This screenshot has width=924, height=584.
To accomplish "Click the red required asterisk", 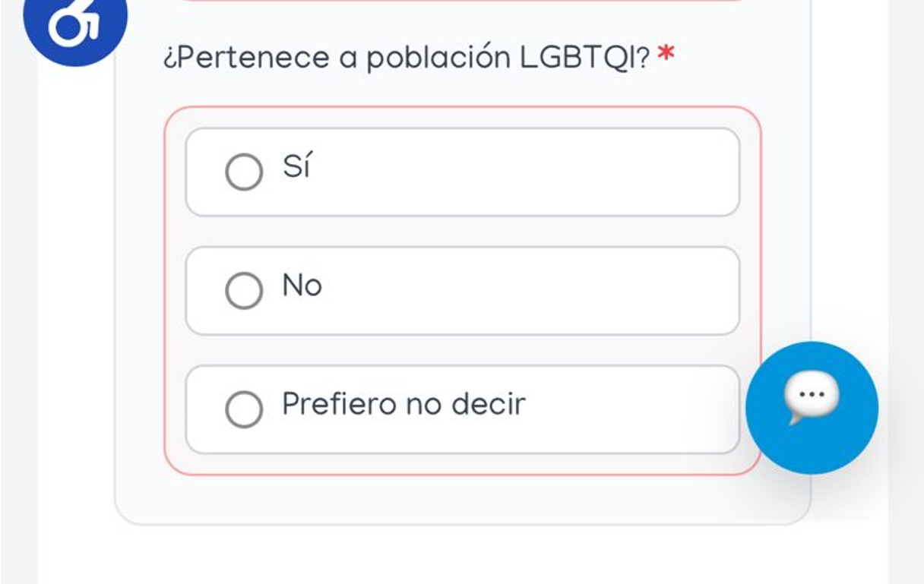I will point(666,55).
